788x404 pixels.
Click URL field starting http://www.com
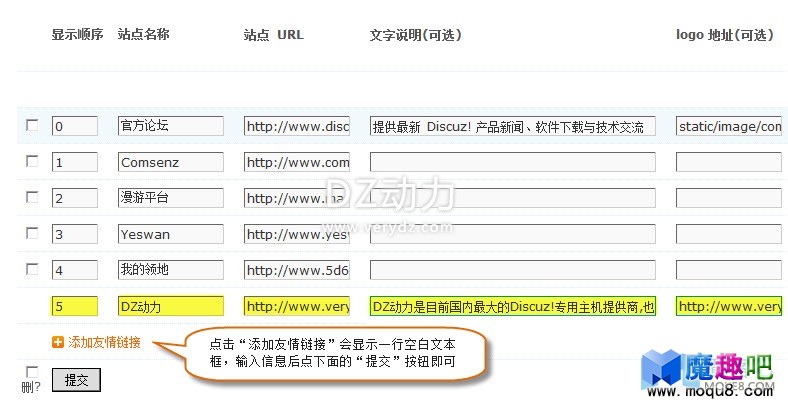(x=297, y=162)
